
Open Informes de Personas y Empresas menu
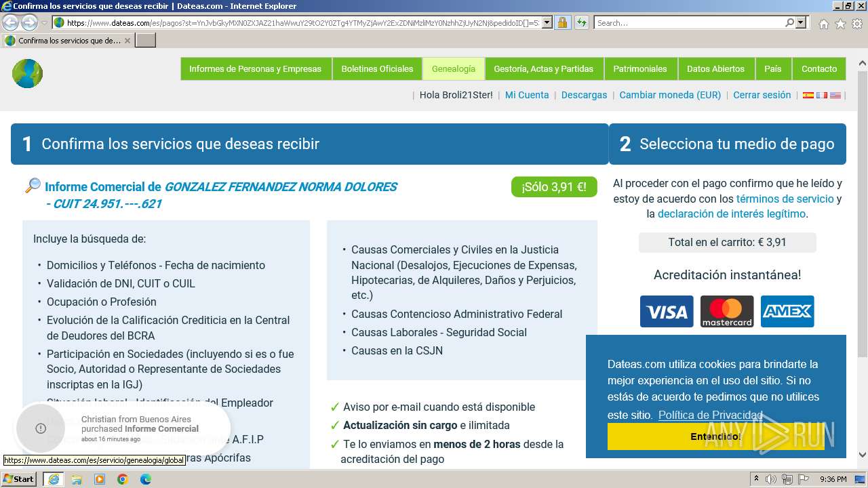(255, 68)
